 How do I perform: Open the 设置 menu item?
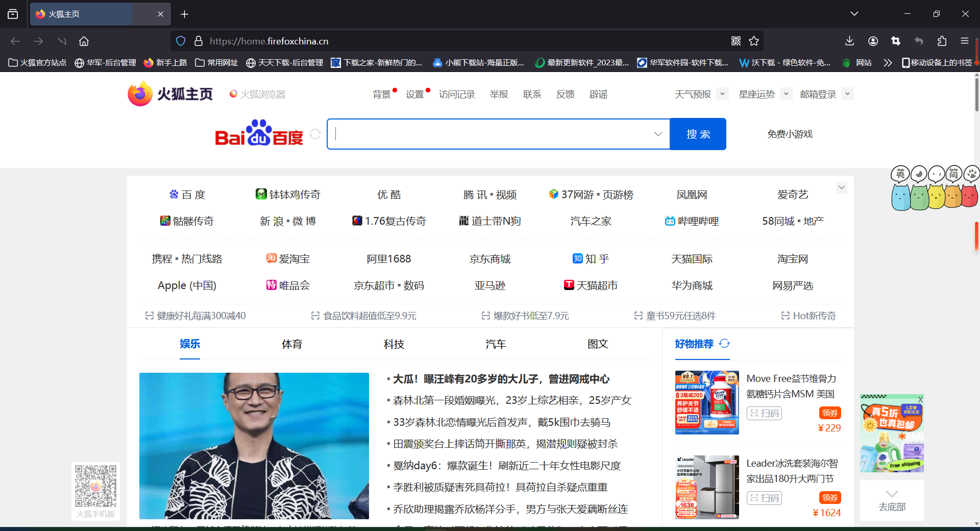[x=415, y=94]
